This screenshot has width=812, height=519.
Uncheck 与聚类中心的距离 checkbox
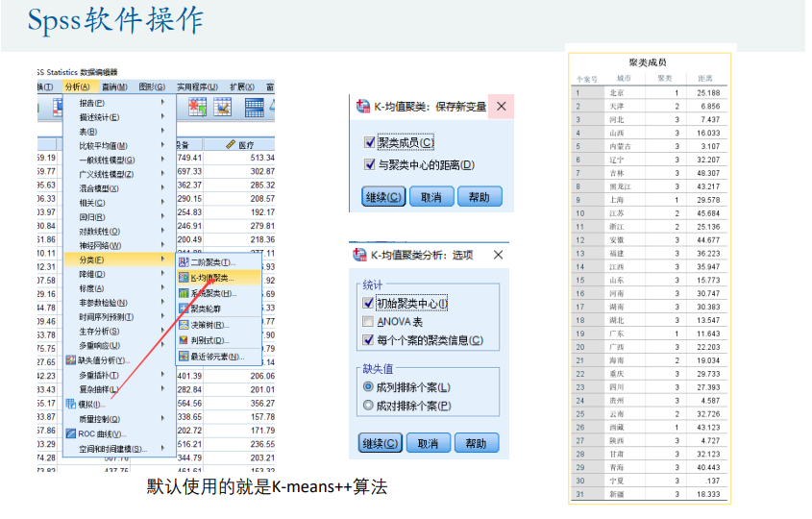point(370,165)
